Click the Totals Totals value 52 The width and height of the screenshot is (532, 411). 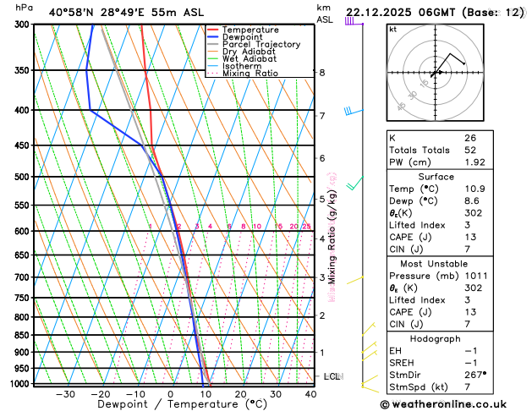(470, 151)
